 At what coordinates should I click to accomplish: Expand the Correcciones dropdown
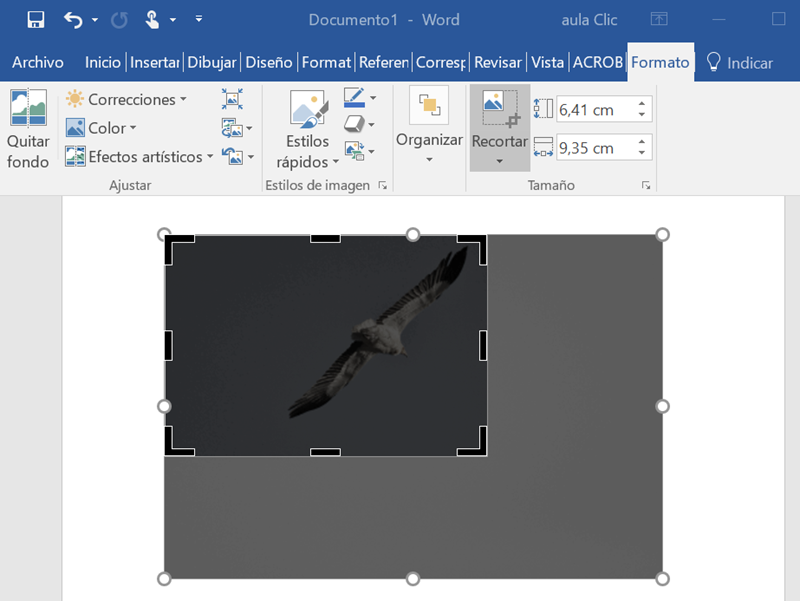(126, 99)
